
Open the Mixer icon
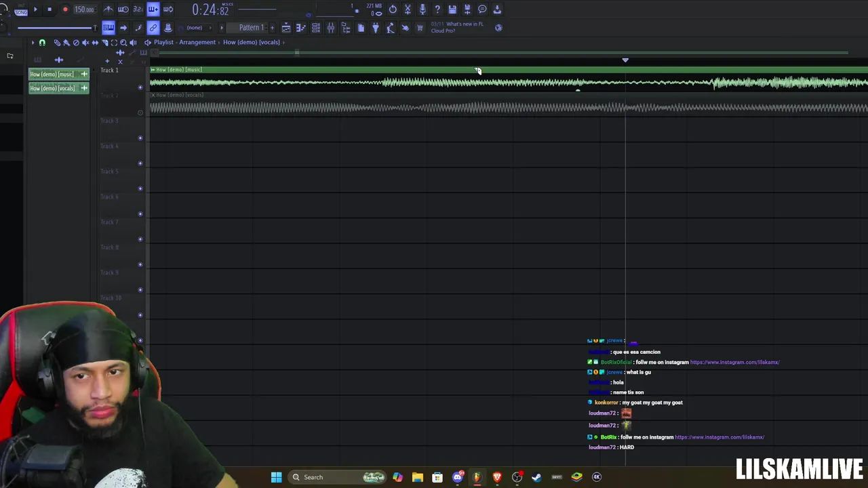click(331, 28)
